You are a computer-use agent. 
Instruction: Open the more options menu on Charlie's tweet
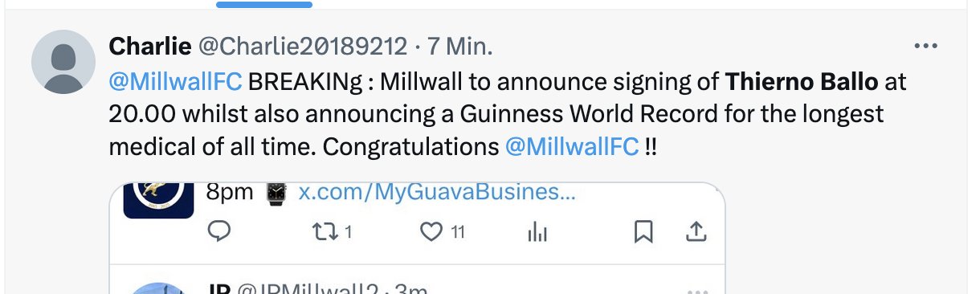point(925,47)
